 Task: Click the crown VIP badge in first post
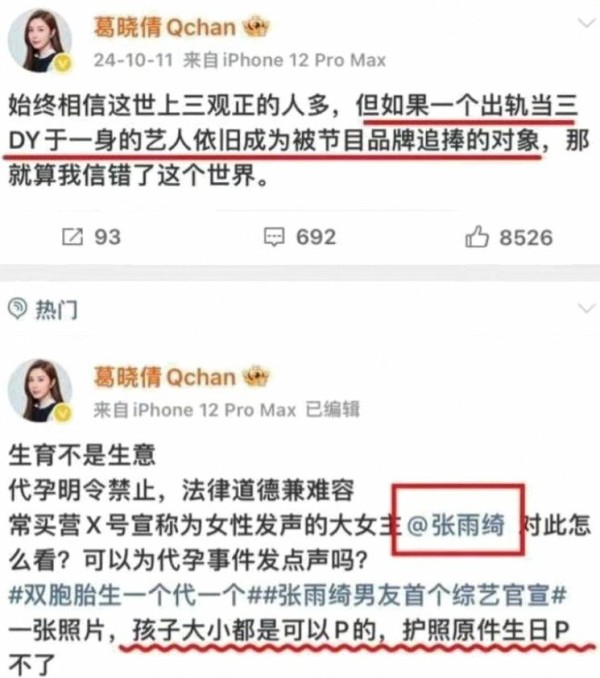(256, 27)
